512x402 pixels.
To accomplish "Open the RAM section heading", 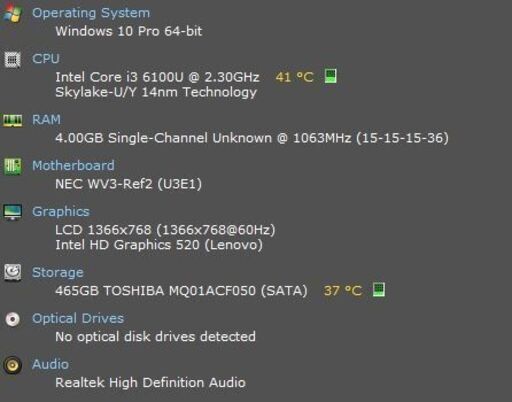I will [x=46, y=120].
